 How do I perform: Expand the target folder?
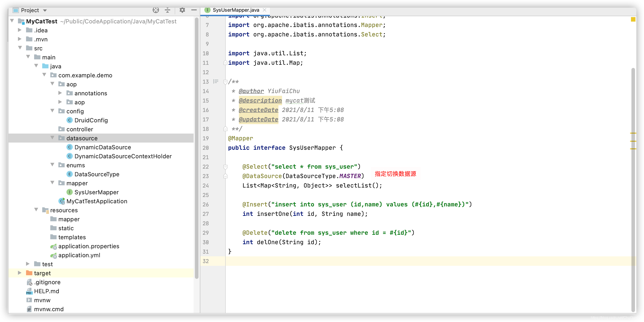20,273
